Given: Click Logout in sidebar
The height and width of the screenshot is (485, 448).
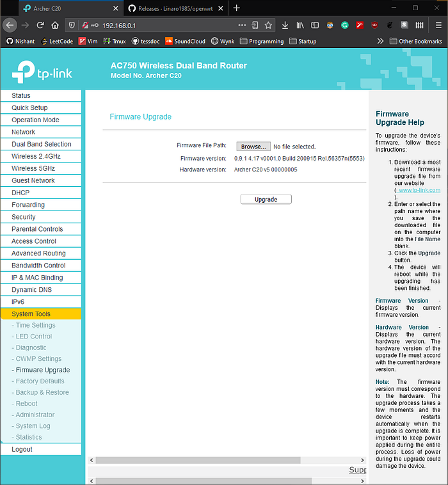Looking at the screenshot, I should (41, 449).
